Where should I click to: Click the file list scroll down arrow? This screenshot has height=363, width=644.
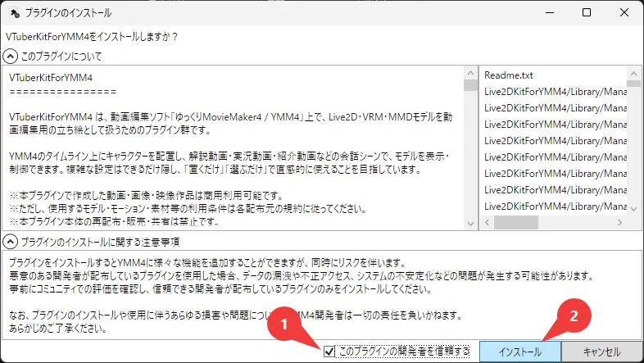click(x=633, y=209)
